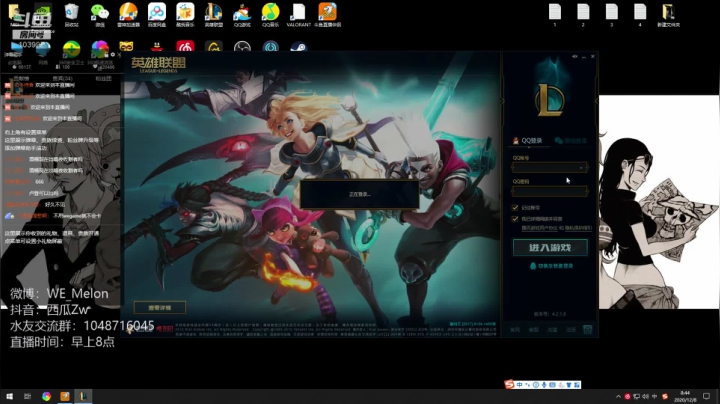The image size is (720, 404).
Task: Expand the QQ account dropdown arrow
Action: (581, 168)
